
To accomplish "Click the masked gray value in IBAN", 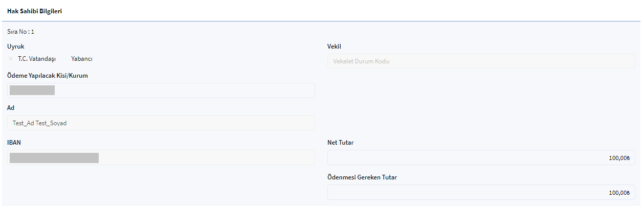I will click(x=54, y=157).
